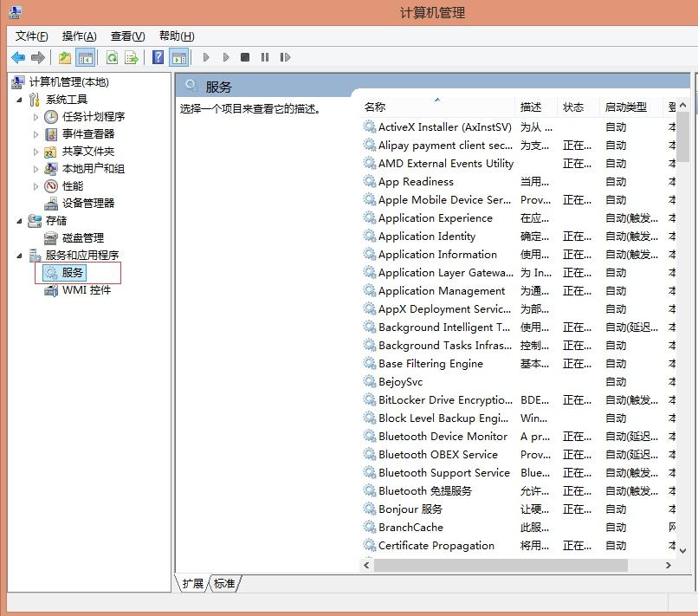This screenshot has height=616, width=698.
Task: Click the Back navigation arrow
Action: tap(16, 57)
